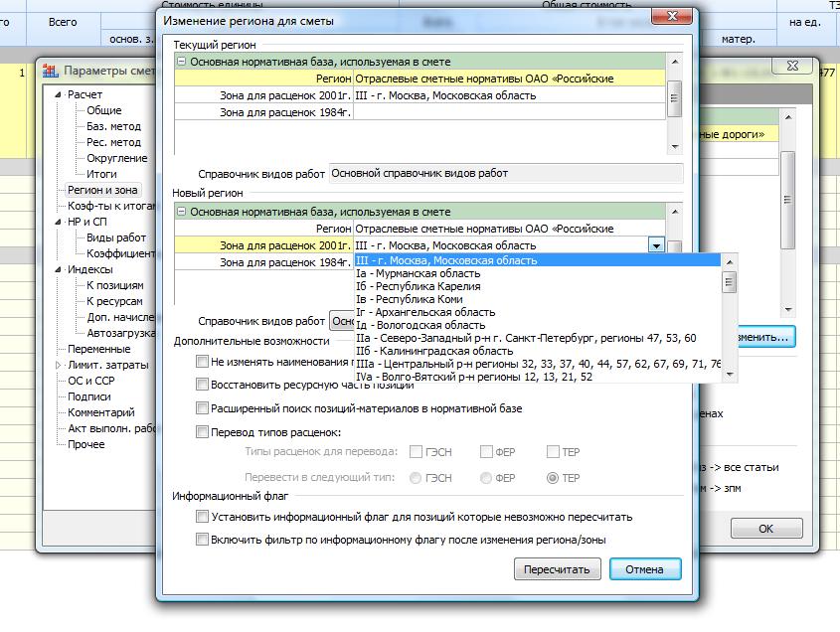This screenshot has width=840, height=632.
Task: Select Виды работ tree item
Action: [116, 237]
